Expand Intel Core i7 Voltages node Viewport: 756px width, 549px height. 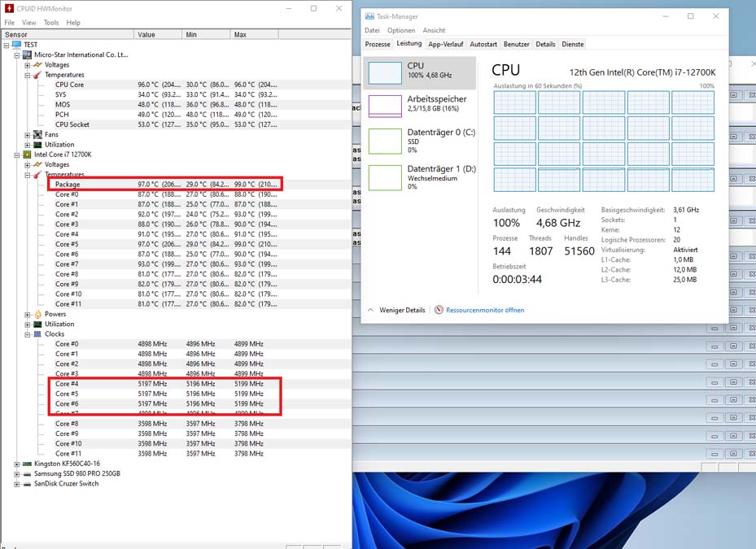pyautogui.click(x=28, y=165)
